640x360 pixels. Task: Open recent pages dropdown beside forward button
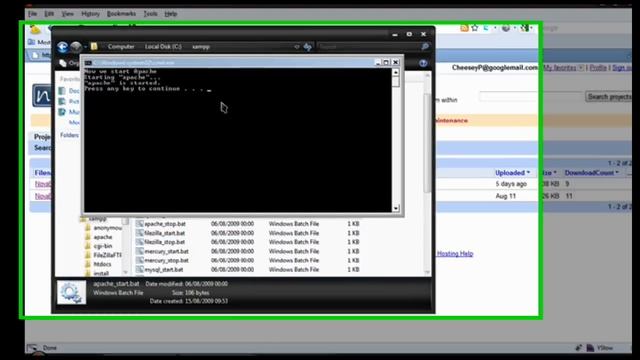click(x=85, y=47)
